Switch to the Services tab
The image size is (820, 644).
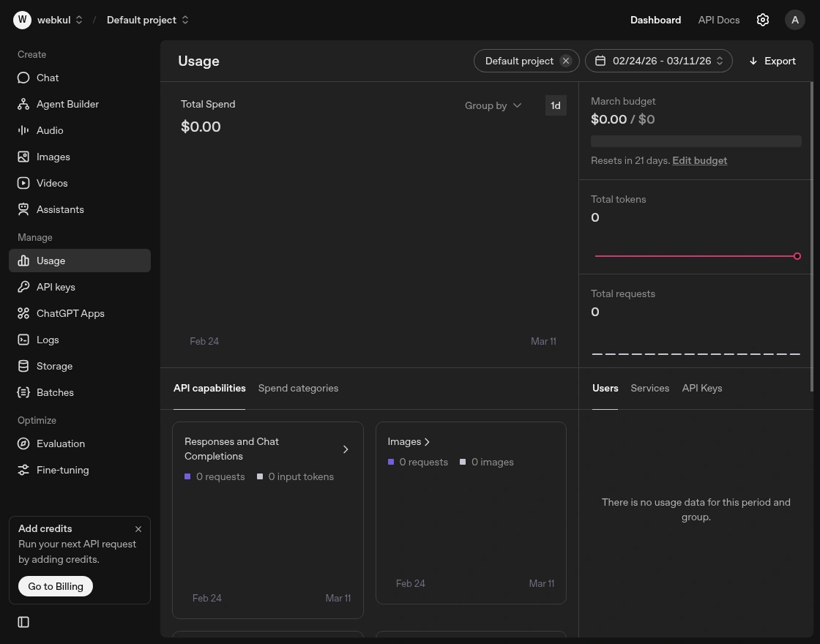[649, 388]
